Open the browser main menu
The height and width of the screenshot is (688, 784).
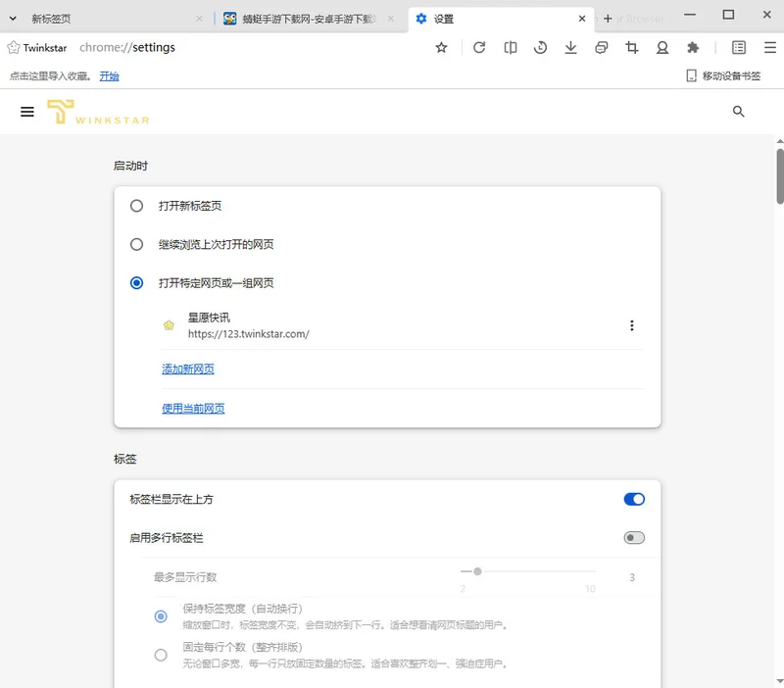click(x=770, y=47)
